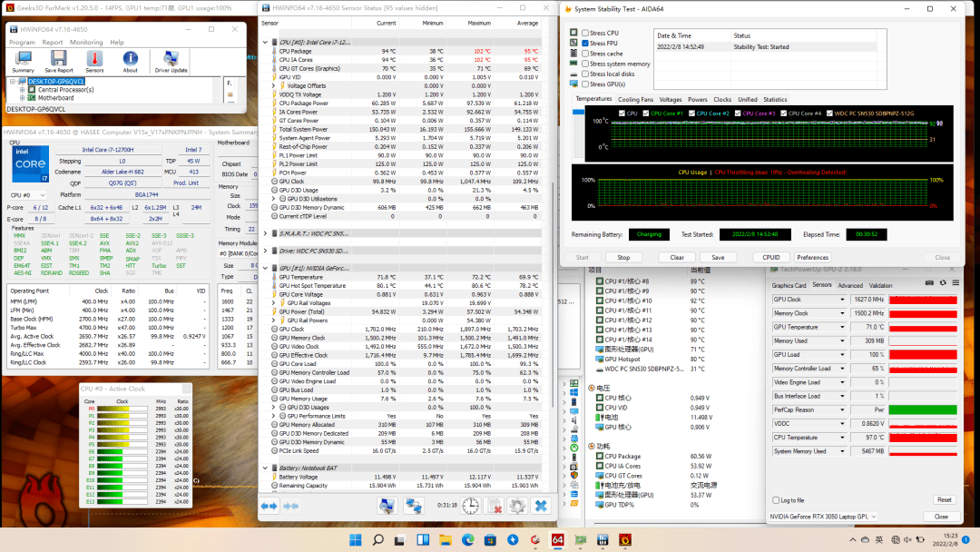Open sensor settings gear icon
980x552 pixels.
click(x=517, y=506)
